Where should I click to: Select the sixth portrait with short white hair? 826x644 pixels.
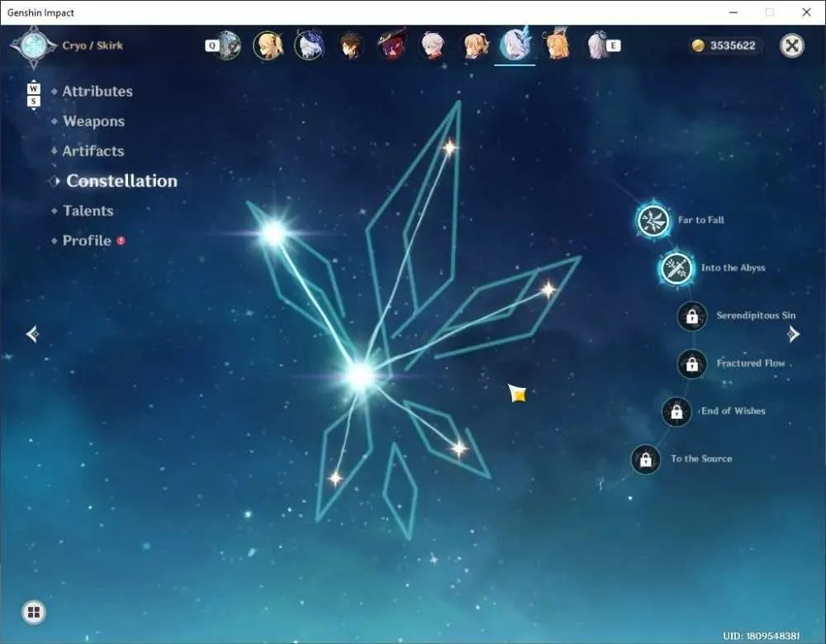[434, 45]
